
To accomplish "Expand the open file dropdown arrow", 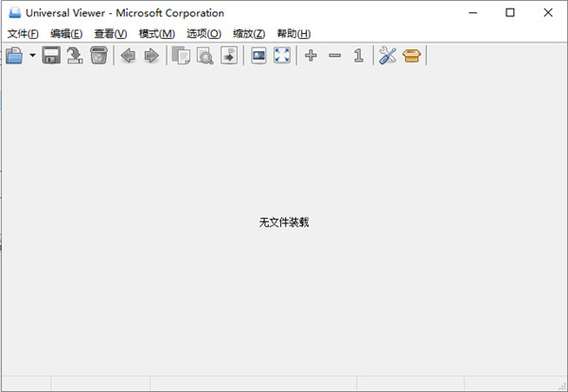I will point(32,57).
